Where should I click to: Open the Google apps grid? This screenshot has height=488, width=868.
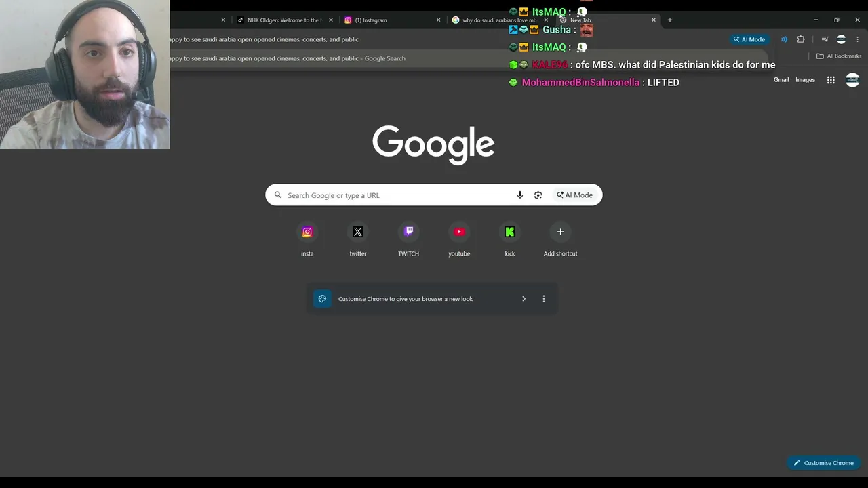pyautogui.click(x=831, y=80)
